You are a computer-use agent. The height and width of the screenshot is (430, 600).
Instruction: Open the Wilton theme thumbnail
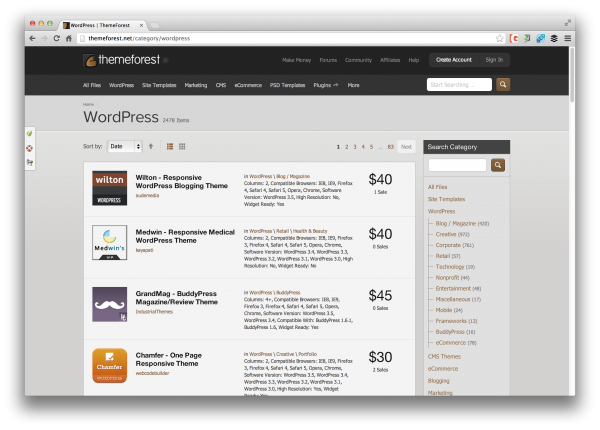pos(109,188)
